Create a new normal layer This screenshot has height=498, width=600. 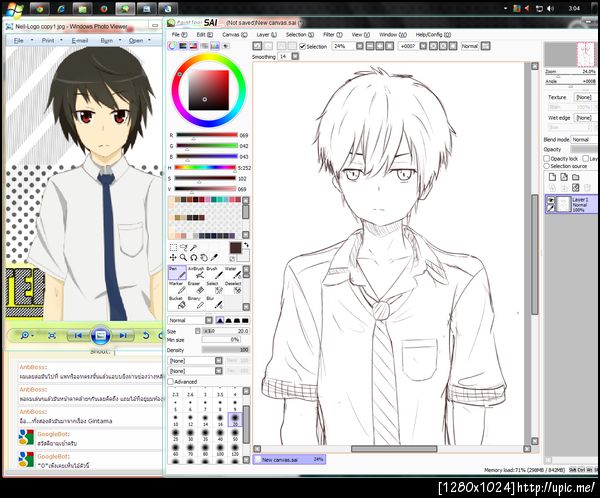tap(552, 177)
